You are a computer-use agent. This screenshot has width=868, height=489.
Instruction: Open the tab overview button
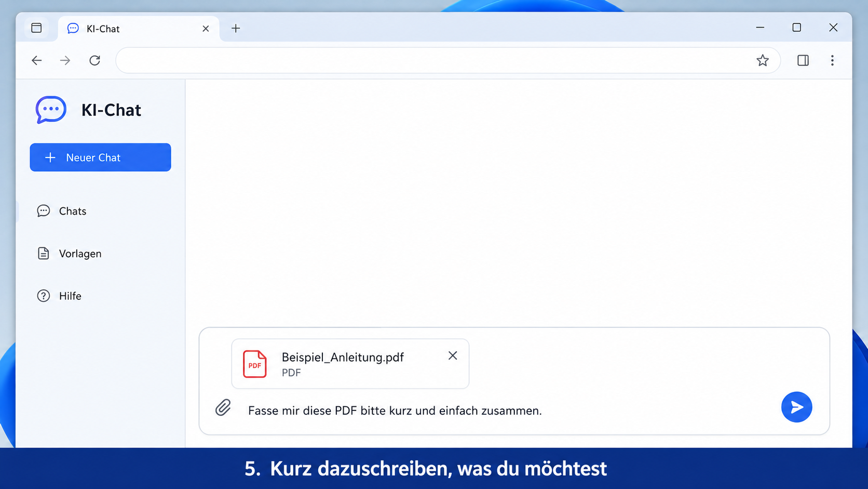coord(36,28)
